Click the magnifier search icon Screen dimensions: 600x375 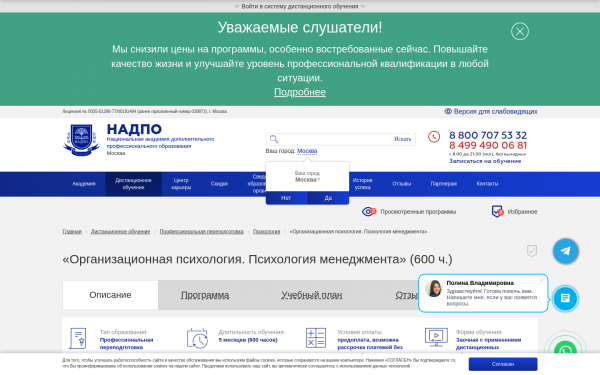pos(274,139)
